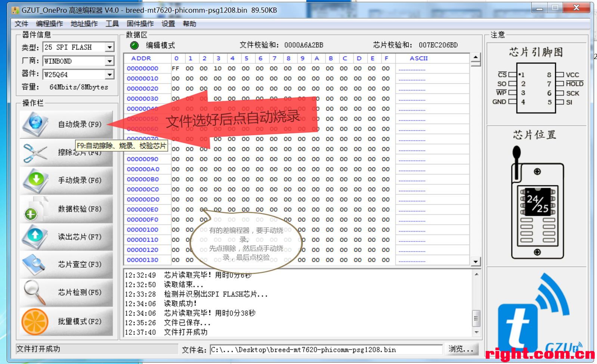Click log panel scrollbar up arrow
597x364 pixels.
click(x=476, y=274)
